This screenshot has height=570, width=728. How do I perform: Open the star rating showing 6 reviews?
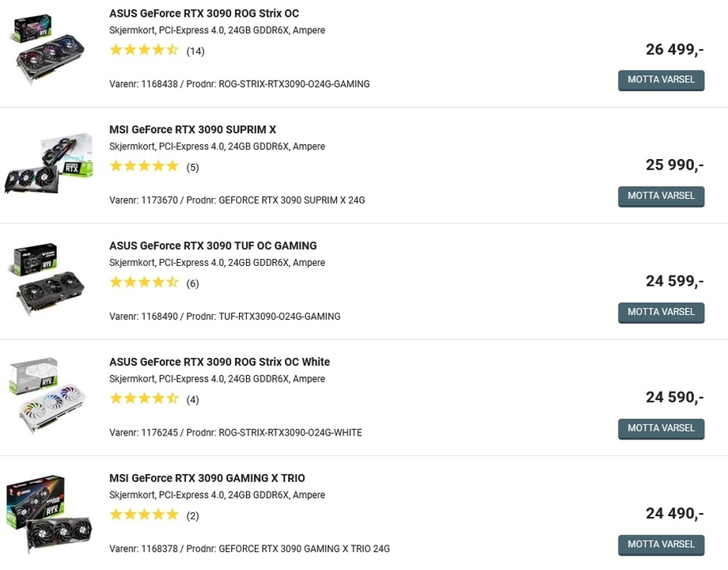pyautogui.click(x=144, y=283)
